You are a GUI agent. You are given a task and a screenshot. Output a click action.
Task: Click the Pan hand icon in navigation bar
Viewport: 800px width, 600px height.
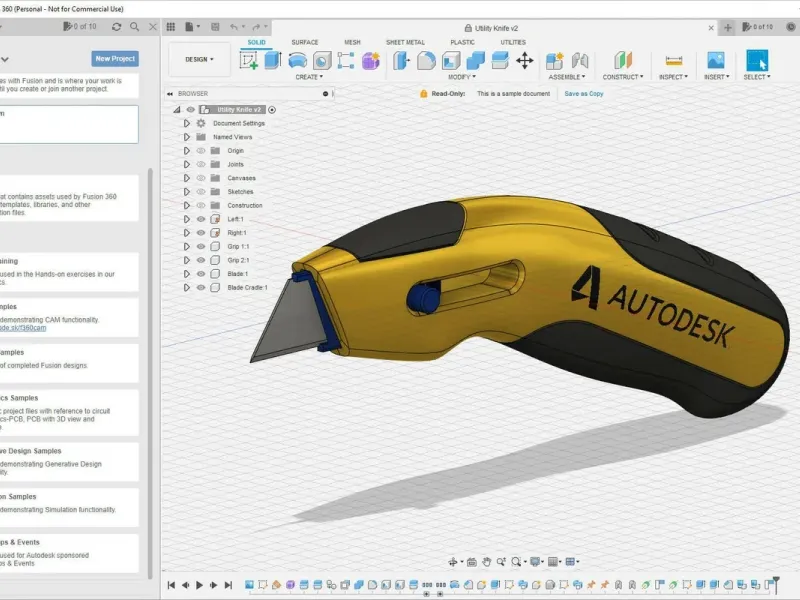click(x=486, y=562)
